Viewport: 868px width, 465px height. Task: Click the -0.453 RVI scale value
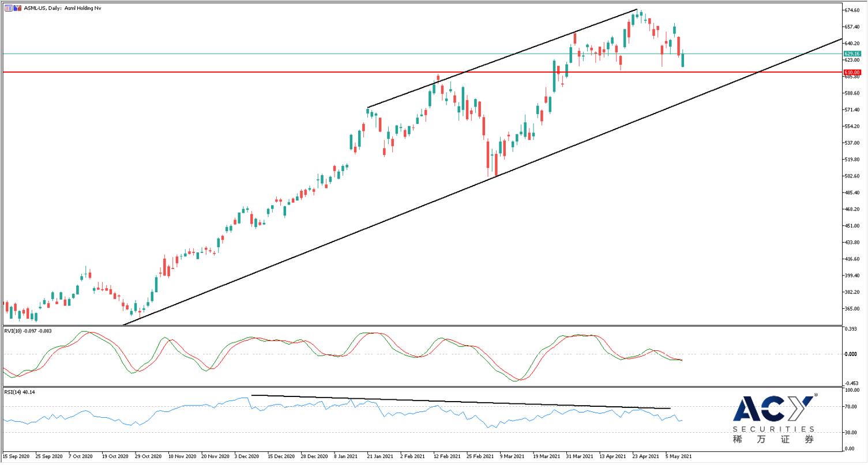851,383
